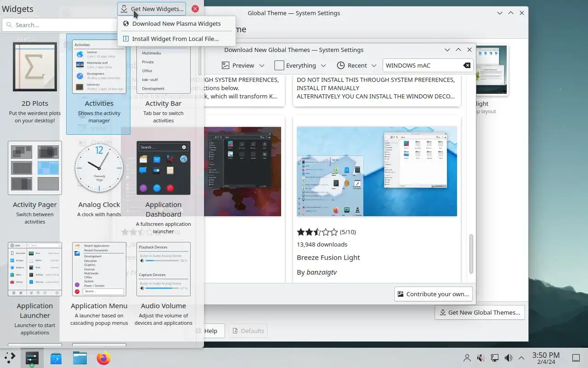Open the Everything filter dropdown

(x=300, y=65)
